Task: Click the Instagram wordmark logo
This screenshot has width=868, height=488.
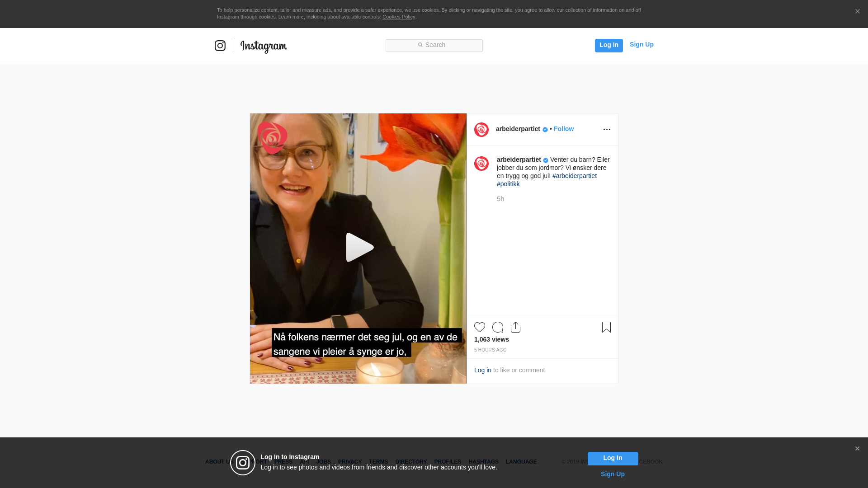Action: coord(264,46)
